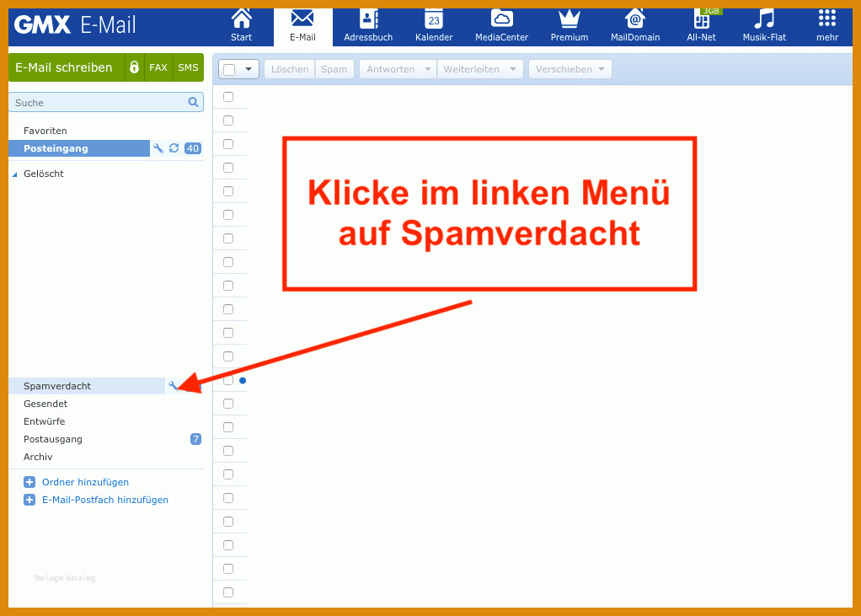Click E-Mail schreiben button
This screenshot has width=861, height=616.
pyautogui.click(x=67, y=67)
